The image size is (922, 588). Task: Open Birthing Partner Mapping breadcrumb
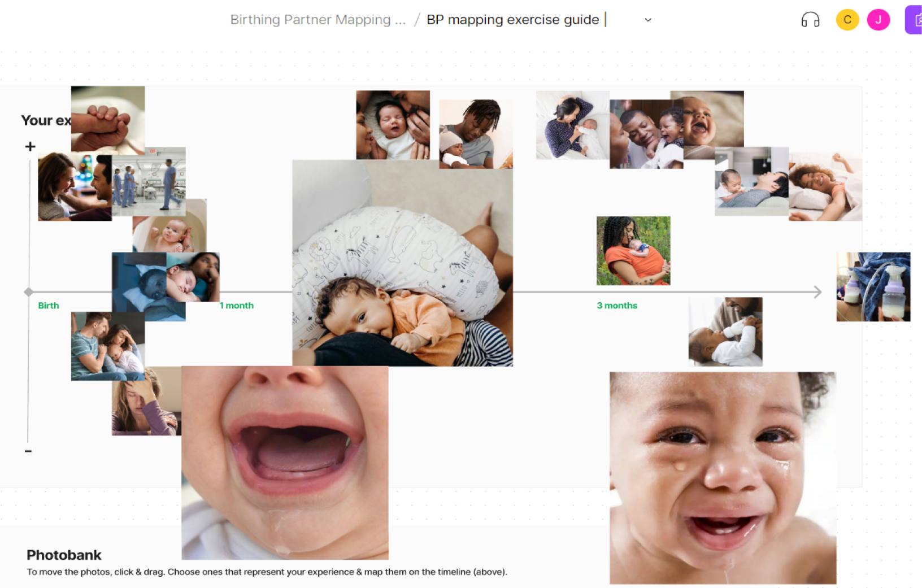[318, 20]
